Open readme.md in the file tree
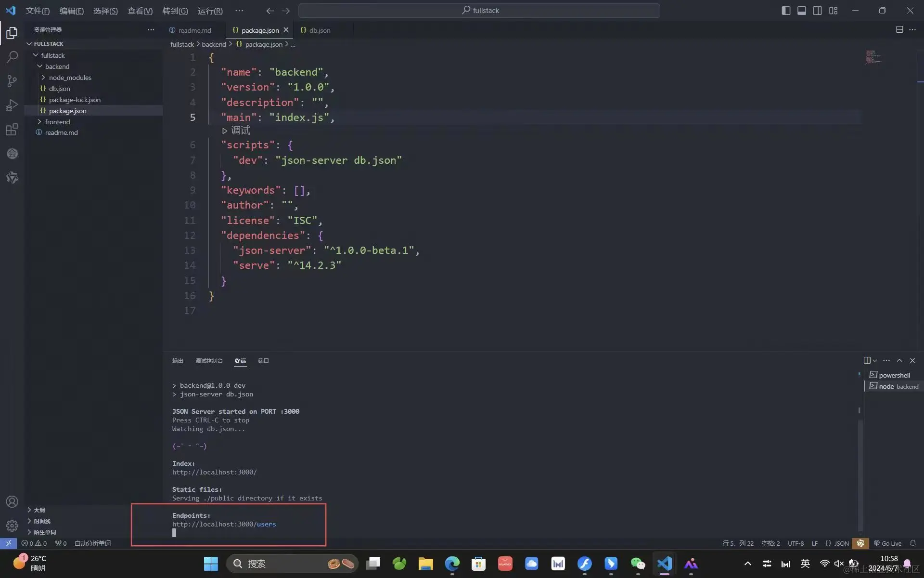The width and height of the screenshot is (924, 578). coord(93,132)
